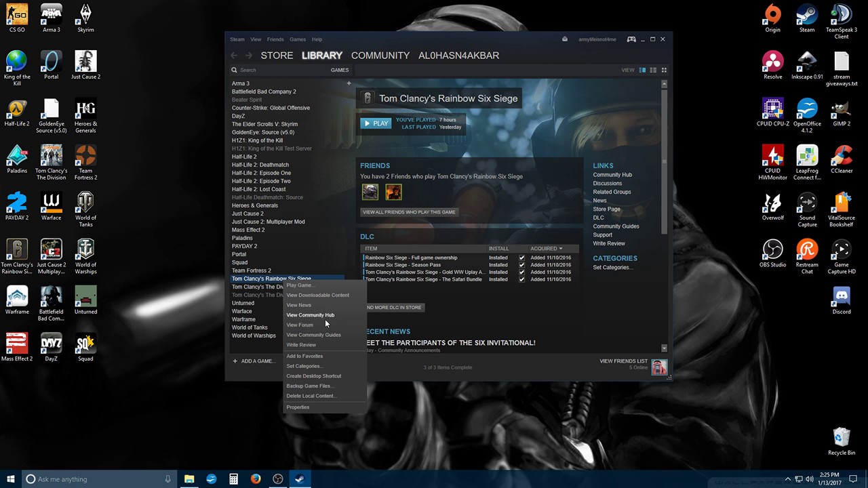Image resolution: width=868 pixels, height=488 pixels.
Task: Select Create Desktop Shortcut in context menu
Action: tap(314, 376)
